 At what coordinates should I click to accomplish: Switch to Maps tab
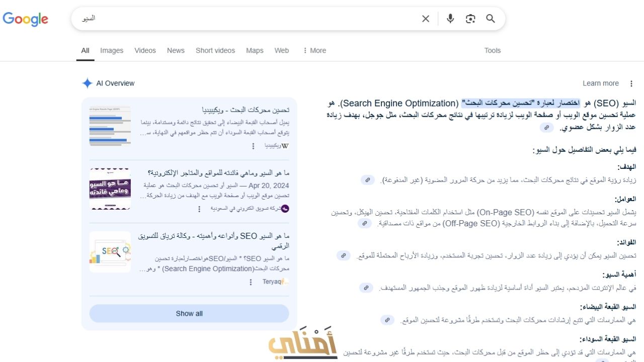(255, 50)
